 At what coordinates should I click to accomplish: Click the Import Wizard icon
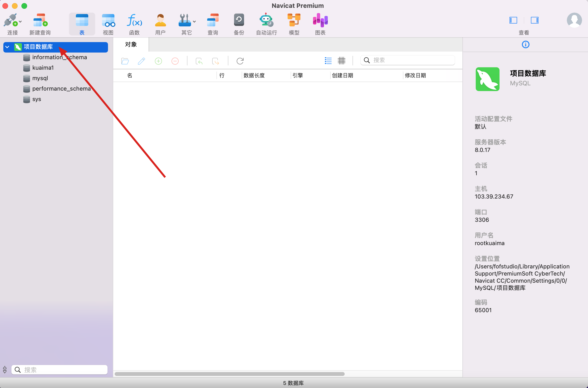(199, 61)
